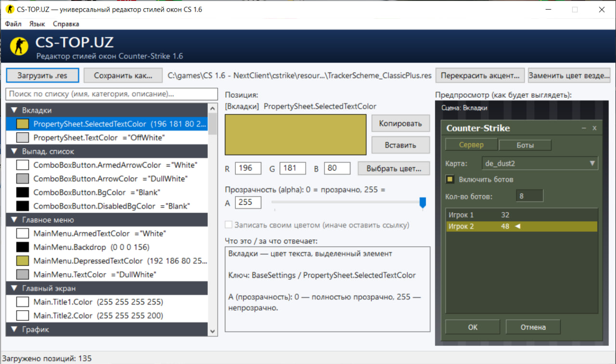Screen dimensions: 616x364
Task: Open the Справка menu
Action: point(66,24)
